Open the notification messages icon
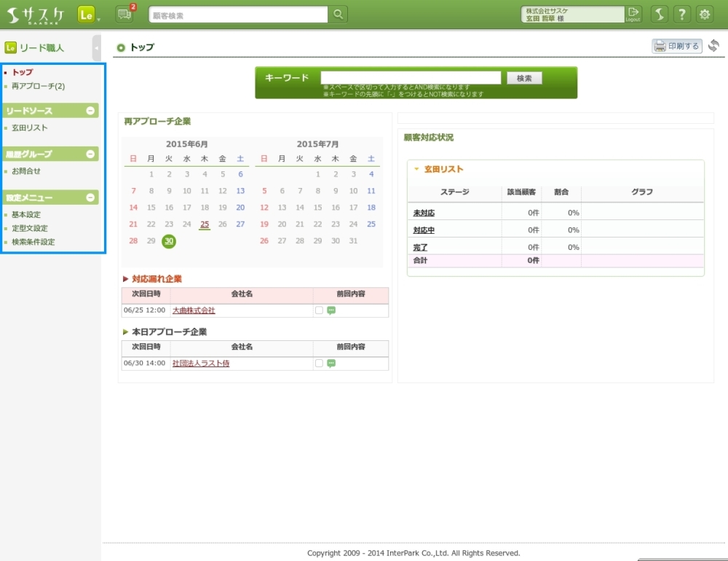This screenshot has height=561, width=728. click(124, 15)
